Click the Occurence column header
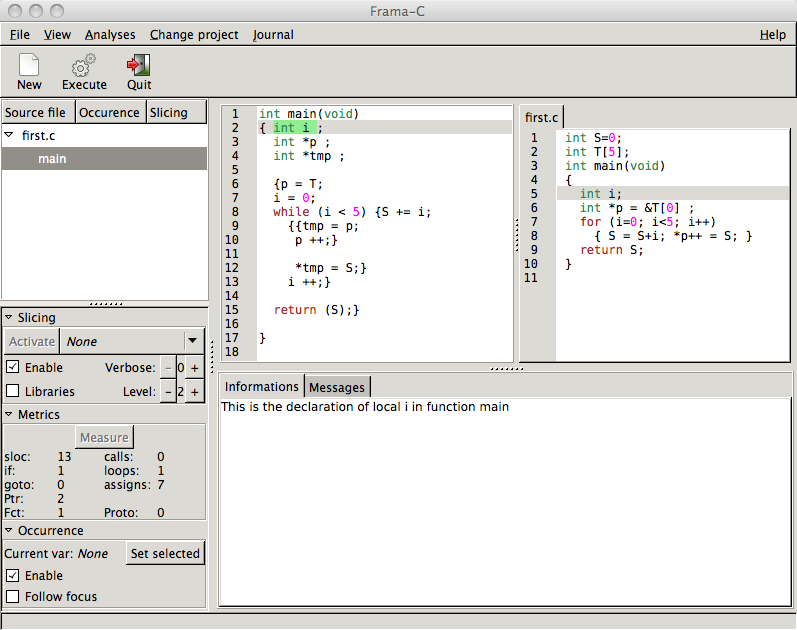The height and width of the screenshot is (630, 797). 110,112
